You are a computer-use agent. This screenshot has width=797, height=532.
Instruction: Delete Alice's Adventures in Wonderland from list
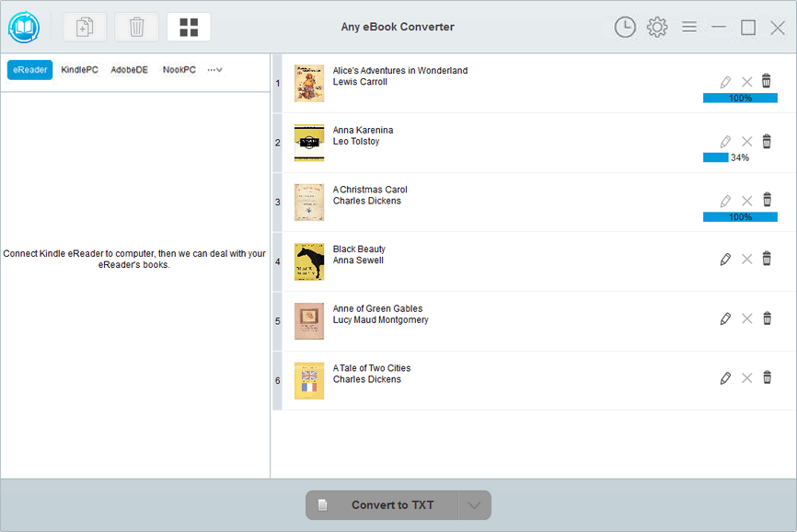(x=767, y=81)
